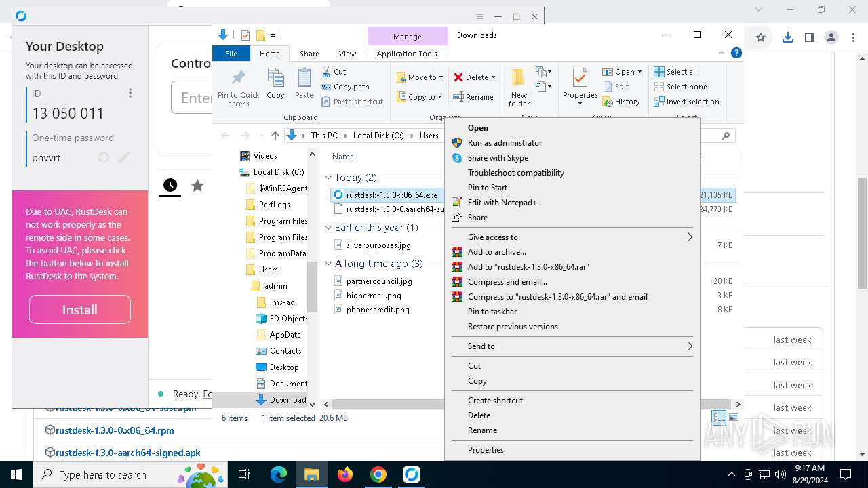Click Select none in the ribbon
868x488 pixels.
(680, 87)
